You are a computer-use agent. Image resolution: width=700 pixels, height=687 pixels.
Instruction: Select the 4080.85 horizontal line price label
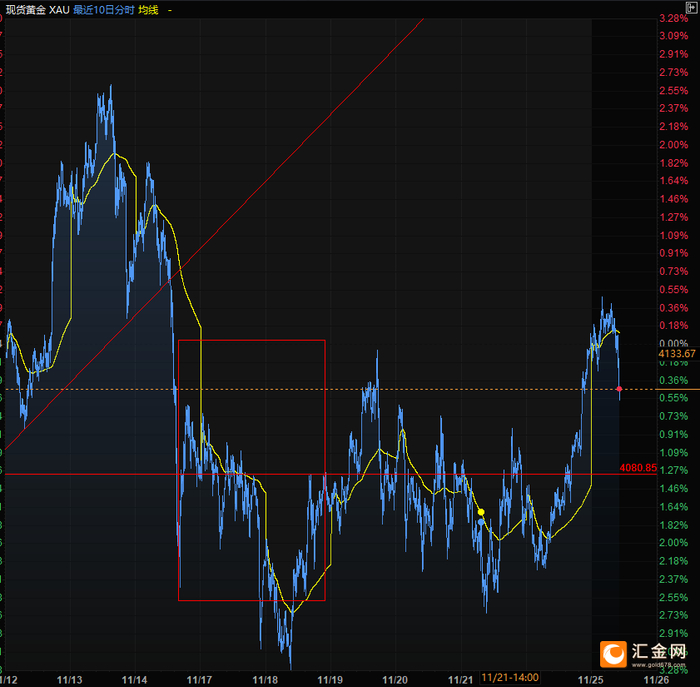click(x=638, y=468)
